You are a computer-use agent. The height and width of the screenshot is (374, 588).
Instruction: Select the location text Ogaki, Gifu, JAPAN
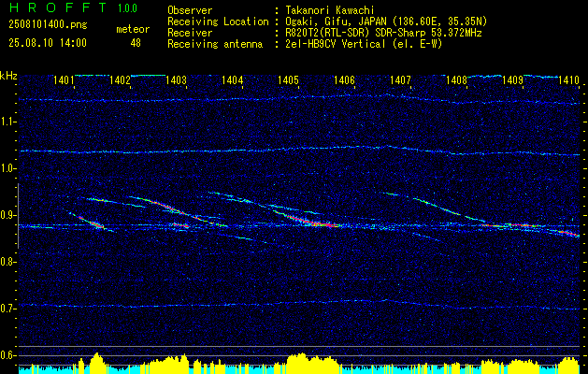(x=336, y=22)
